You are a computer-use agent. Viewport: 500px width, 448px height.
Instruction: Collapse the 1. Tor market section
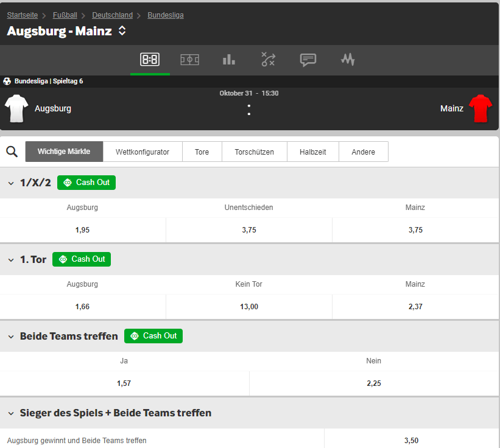(11, 260)
